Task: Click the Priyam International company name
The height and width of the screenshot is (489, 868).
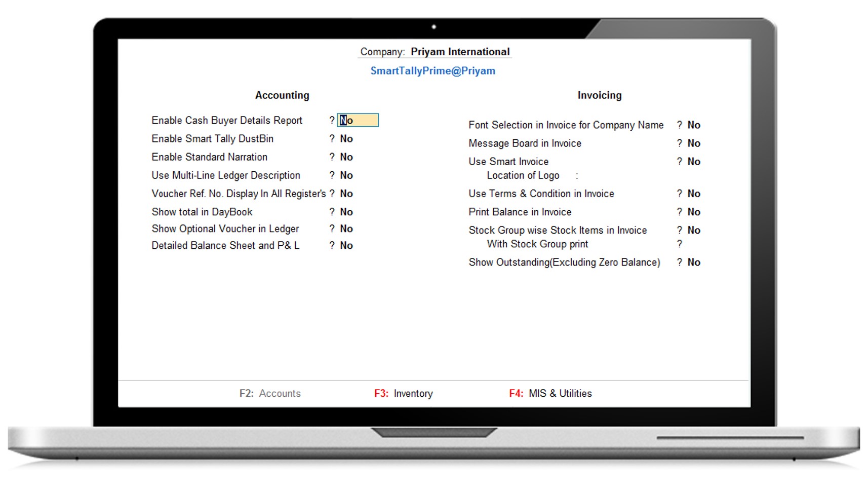Action: click(460, 52)
